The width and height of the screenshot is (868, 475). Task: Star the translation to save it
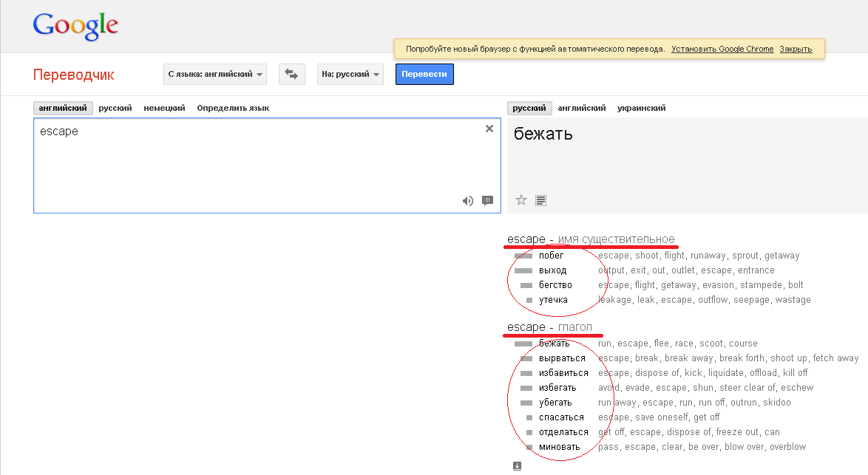click(x=521, y=200)
